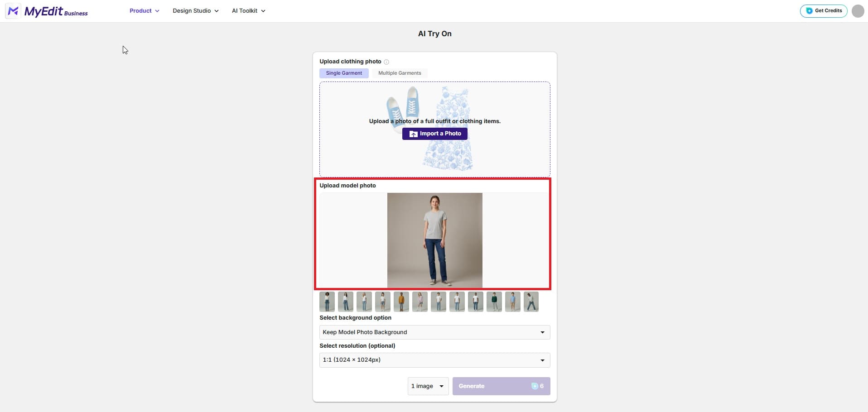Open the AI Toolkit menu

248,10
